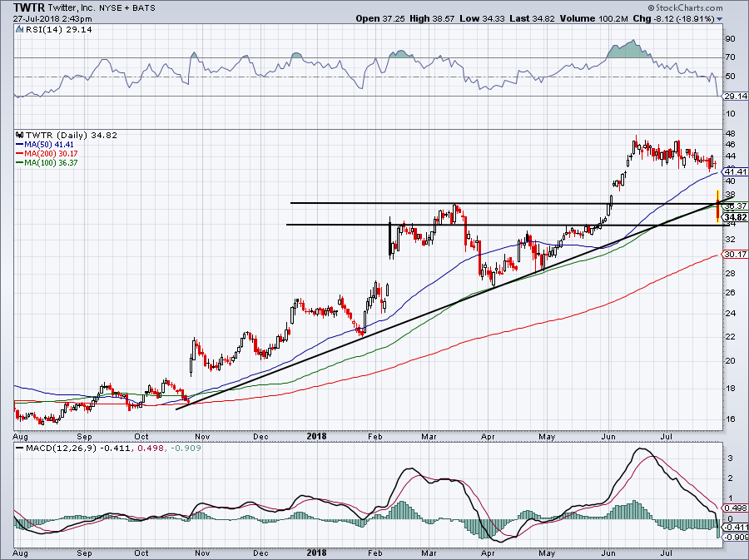Click the small RSI chart icon
This screenshot has height=560, width=749.
[19, 30]
